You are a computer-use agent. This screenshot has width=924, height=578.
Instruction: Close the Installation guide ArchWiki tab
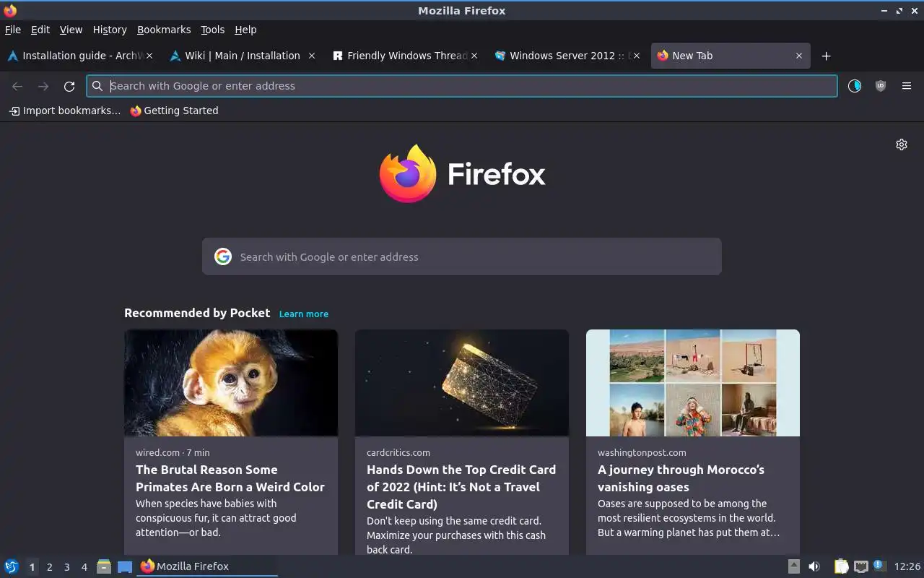[149, 56]
